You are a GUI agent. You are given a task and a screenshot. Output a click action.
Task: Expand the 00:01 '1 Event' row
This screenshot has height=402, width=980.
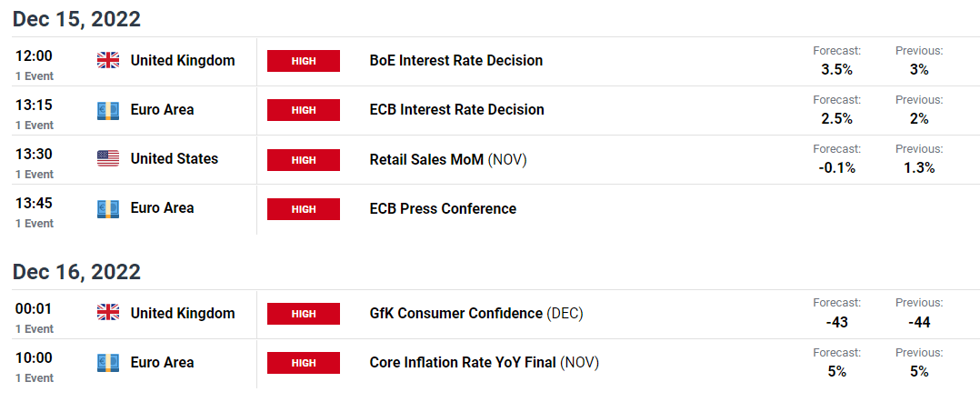coord(35,329)
